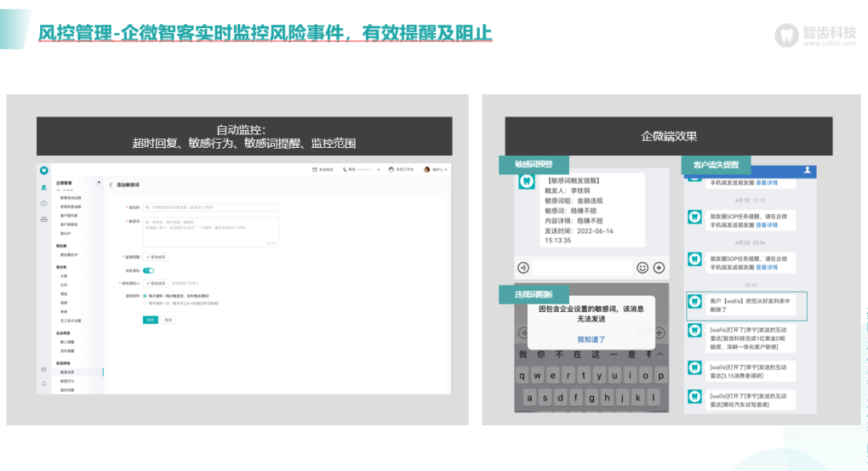Tap tooth avatar beside 客户 wall'e 删除了 message
This screenshot has width=868, height=471.
[x=694, y=301]
